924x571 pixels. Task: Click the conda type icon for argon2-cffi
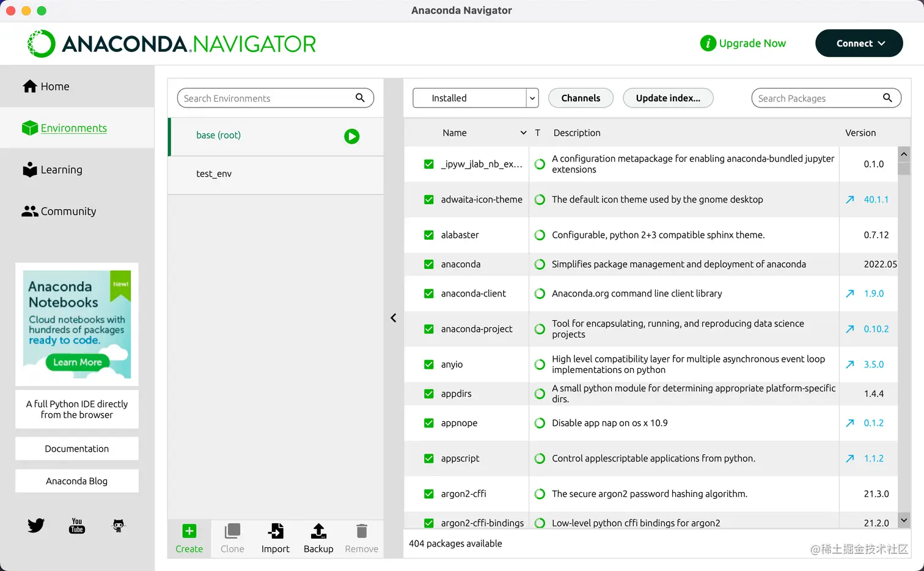coord(540,495)
